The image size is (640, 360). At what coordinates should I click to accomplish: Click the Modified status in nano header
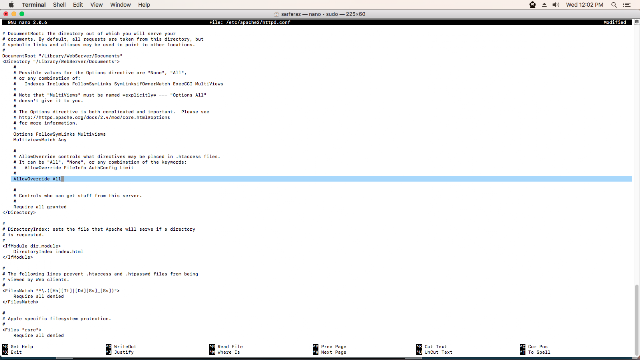pyautogui.click(x=615, y=22)
